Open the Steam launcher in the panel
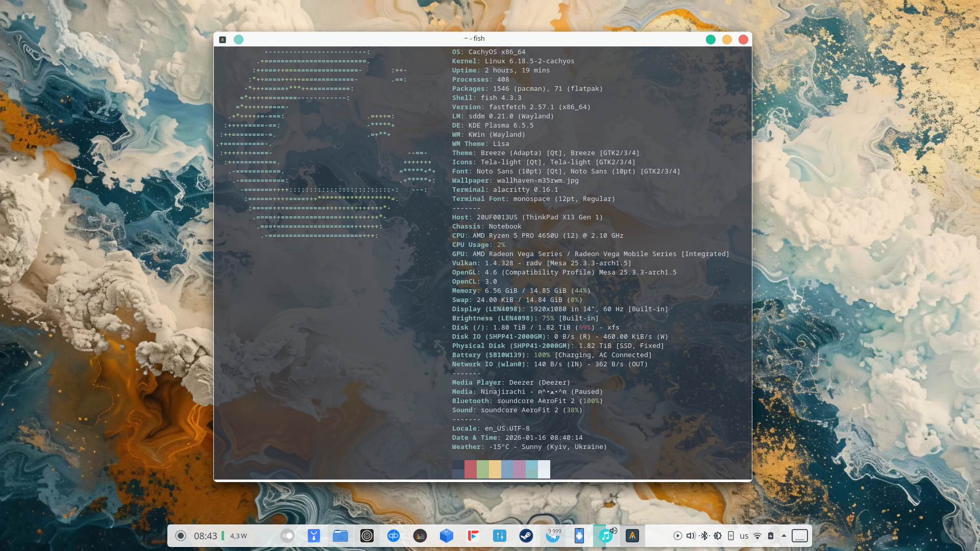Screen dimensions: 980x551 coord(526,536)
